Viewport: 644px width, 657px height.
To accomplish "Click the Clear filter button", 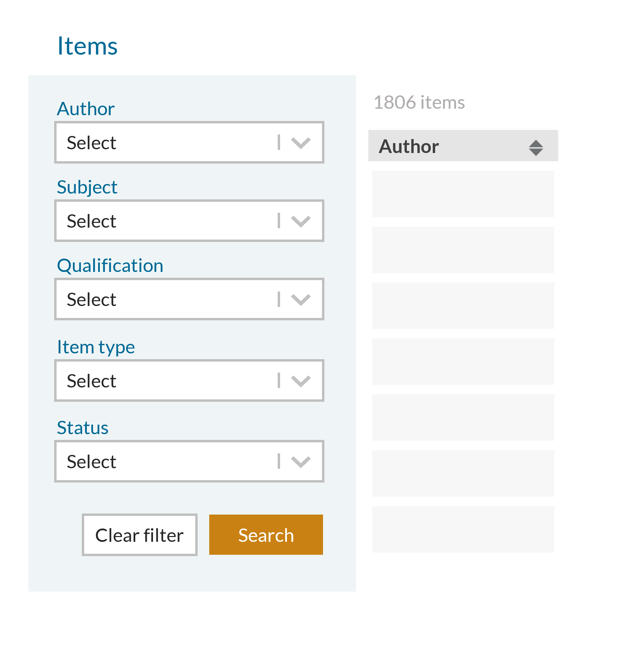I will click(140, 535).
